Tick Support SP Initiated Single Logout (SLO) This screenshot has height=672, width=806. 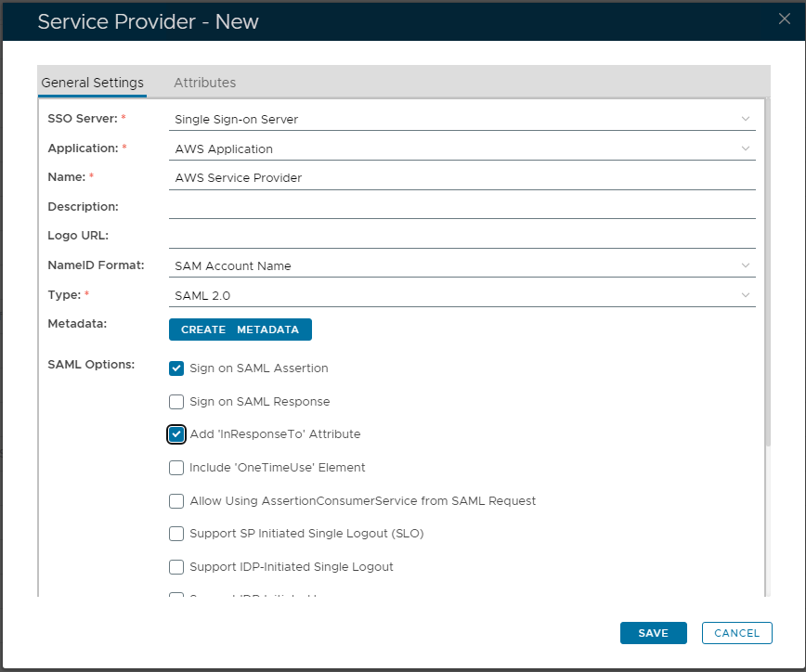click(176, 534)
